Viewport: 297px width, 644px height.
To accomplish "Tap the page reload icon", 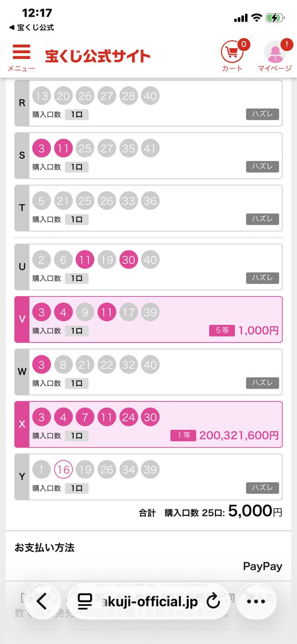I will pos(213,601).
